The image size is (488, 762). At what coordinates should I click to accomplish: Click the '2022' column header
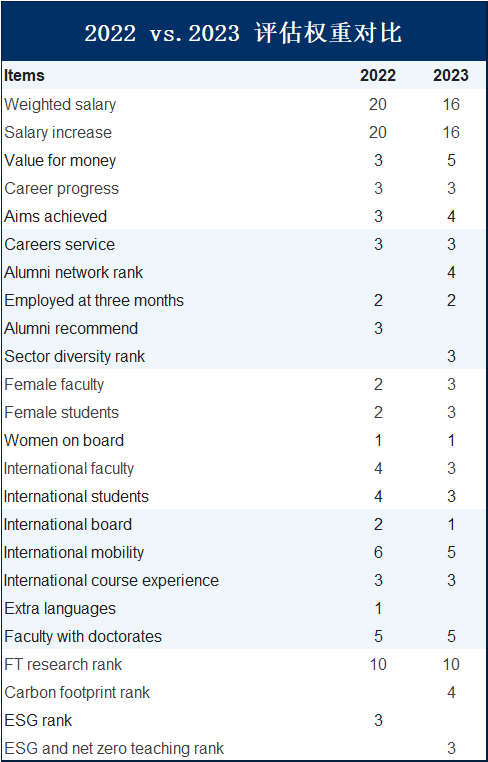(378, 75)
